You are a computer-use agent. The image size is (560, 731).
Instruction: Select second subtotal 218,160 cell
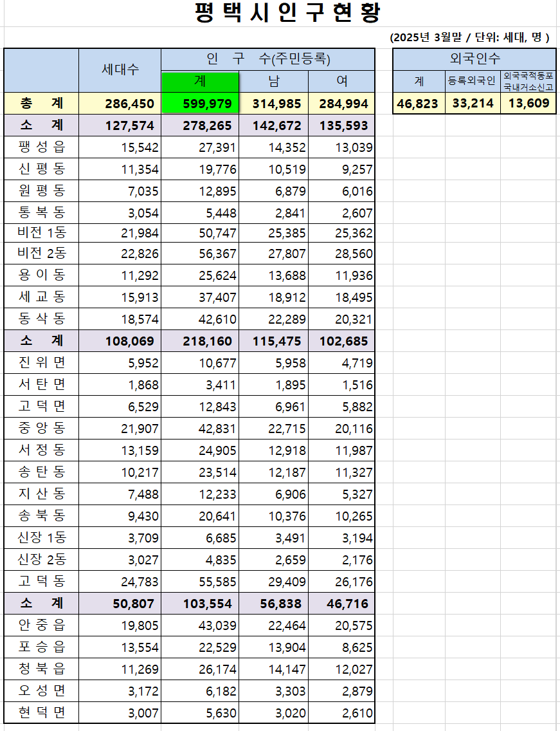(200, 341)
